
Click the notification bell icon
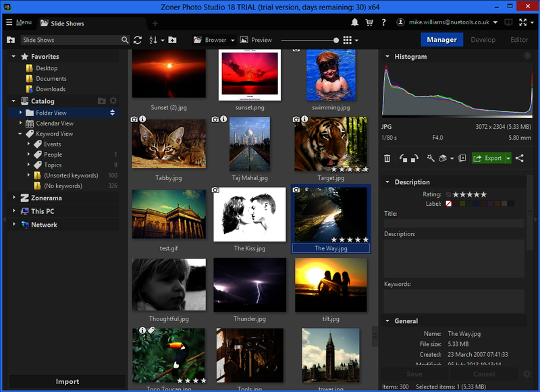point(354,22)
